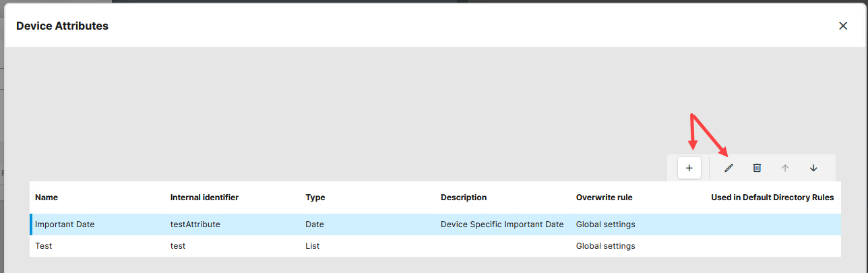
Task: Sort by the Type column header
Action: (x=315, y=198)
